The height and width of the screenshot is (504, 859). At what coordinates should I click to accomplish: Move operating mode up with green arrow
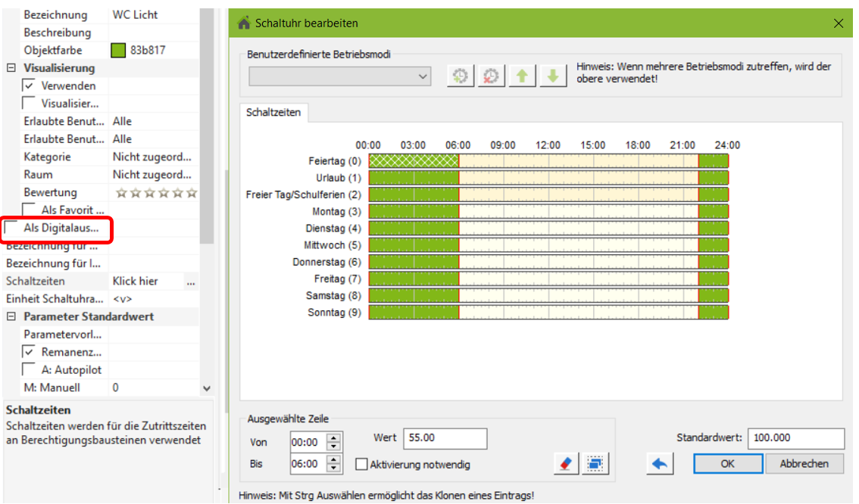[523, 76]
